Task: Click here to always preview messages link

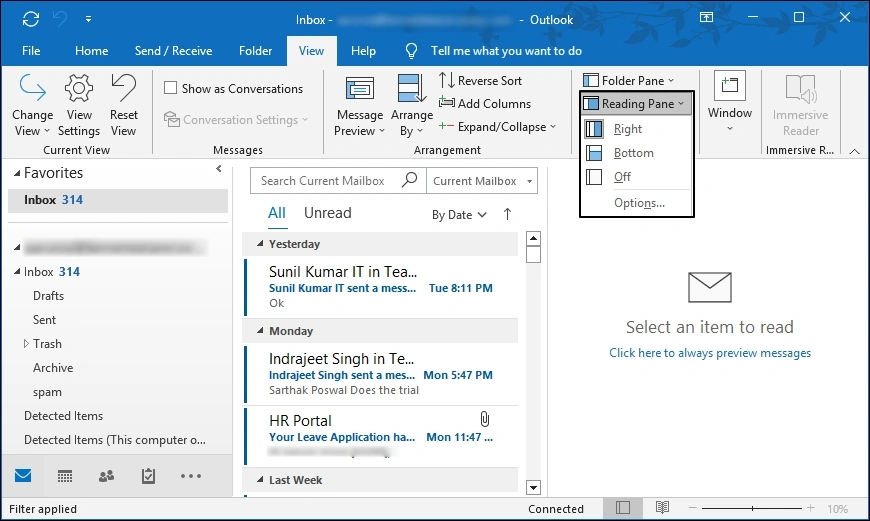Action: 710,353
